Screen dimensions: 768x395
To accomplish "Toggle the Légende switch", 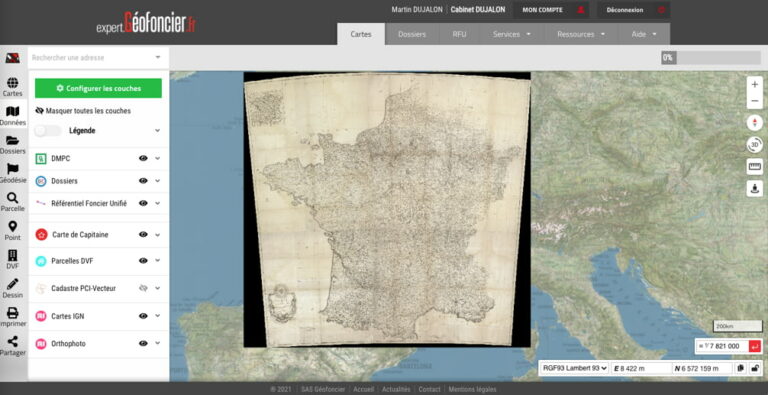I will pyautogui.click(x=48, y=131).
